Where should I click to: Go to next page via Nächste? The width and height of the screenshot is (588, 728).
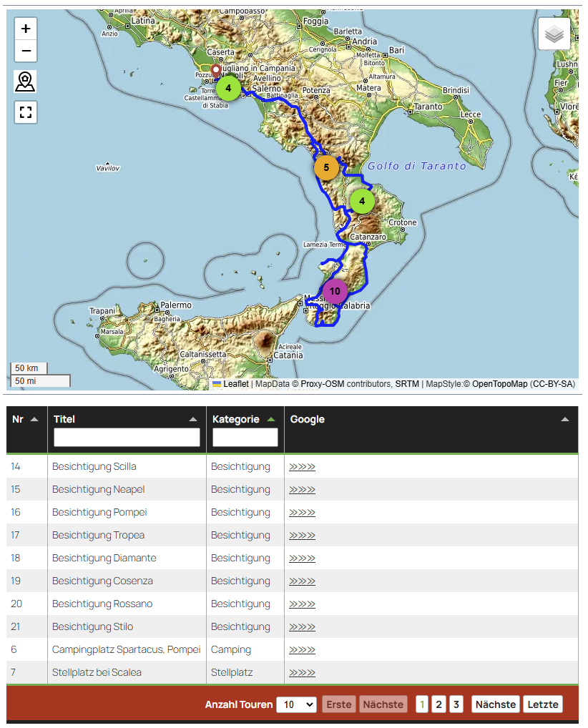[496, 704]
